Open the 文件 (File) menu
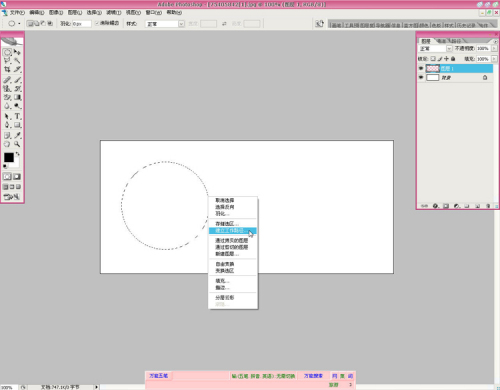The image size is (500, 390). pos(17,12)
